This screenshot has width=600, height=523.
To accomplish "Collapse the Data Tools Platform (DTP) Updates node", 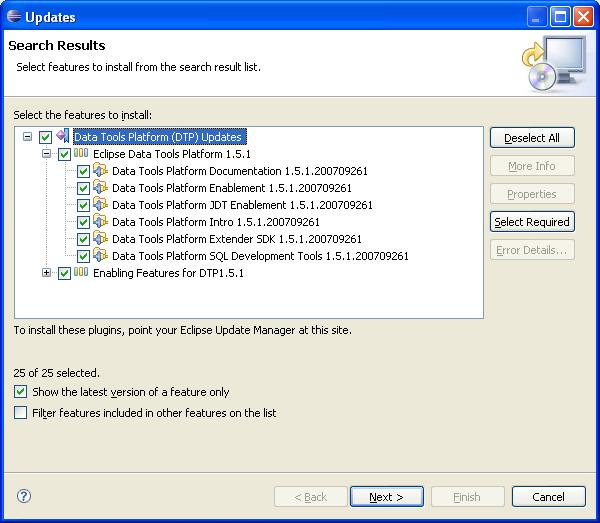I will click(27, 137).
